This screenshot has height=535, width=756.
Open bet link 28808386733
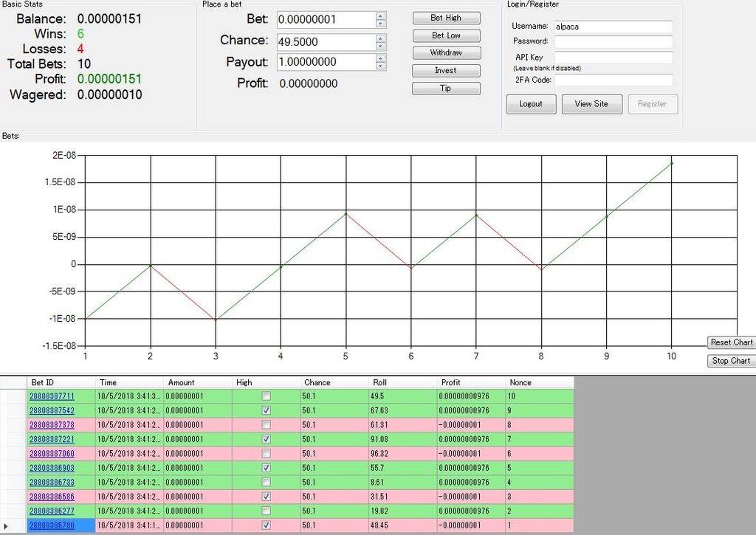point(52,482)
